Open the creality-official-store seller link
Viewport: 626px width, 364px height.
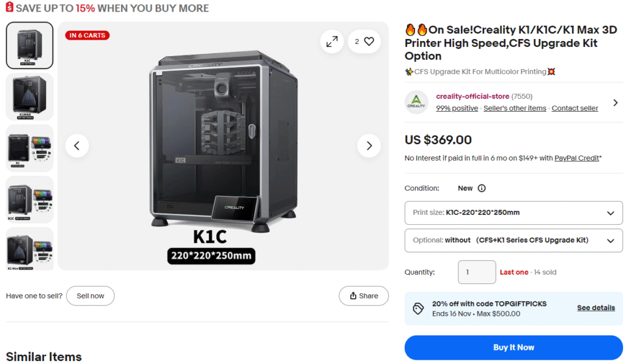click(472, 96)
